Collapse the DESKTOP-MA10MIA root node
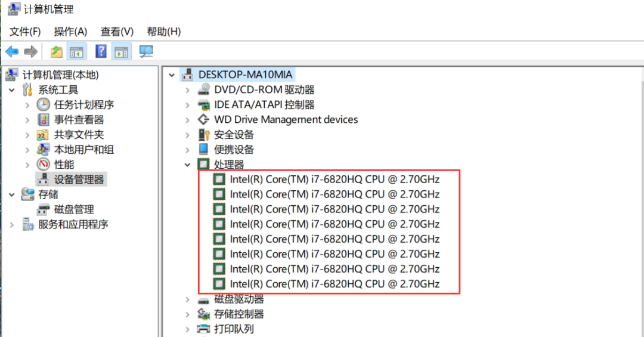Viewport: 644px width, 337px height. coord(172,75)
